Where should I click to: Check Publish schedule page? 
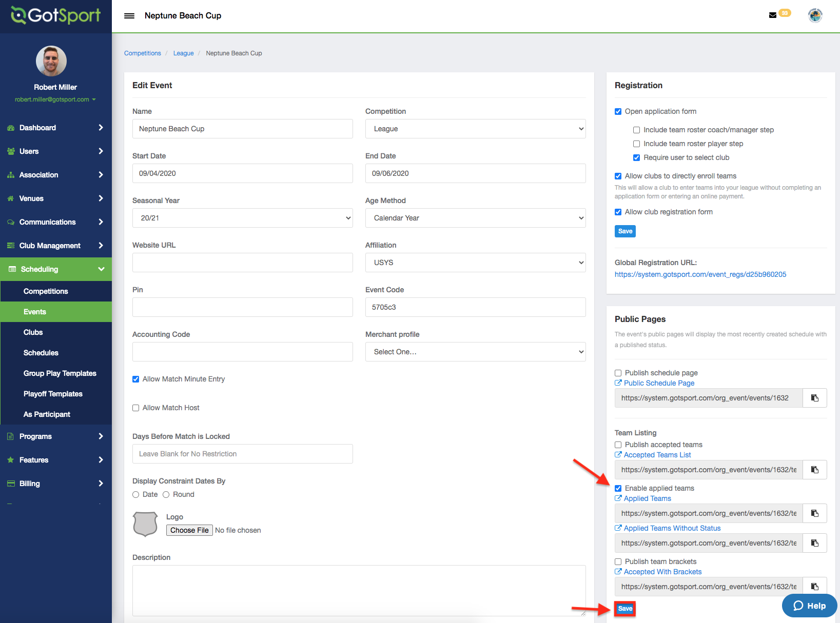618,373
